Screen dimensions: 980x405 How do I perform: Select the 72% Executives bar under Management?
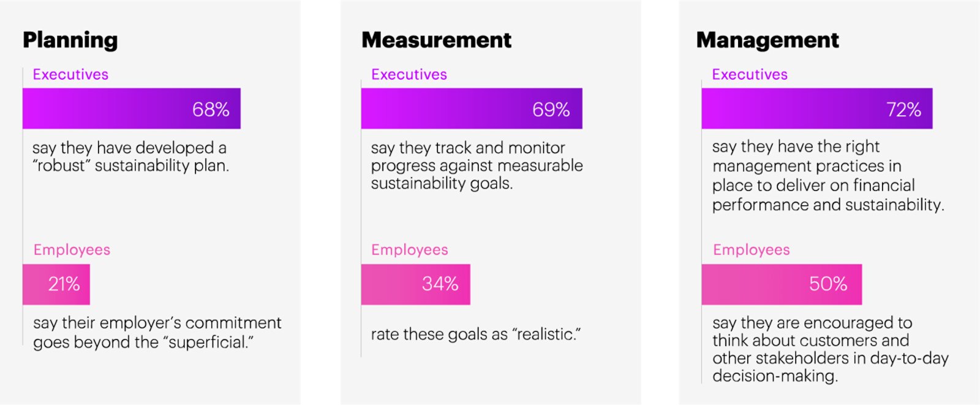click(x=817, y=108)
